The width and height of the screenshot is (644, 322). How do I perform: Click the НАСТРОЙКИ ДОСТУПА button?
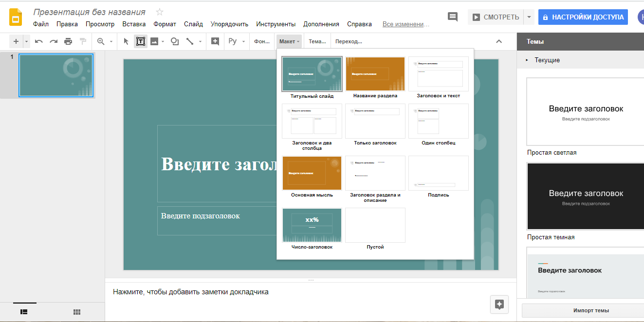pos(583,16)
